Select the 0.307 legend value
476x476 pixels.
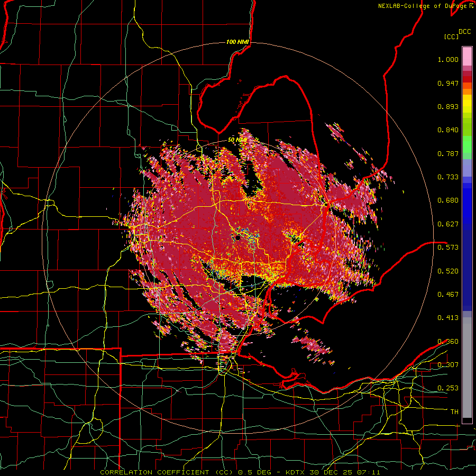(448, 364)
